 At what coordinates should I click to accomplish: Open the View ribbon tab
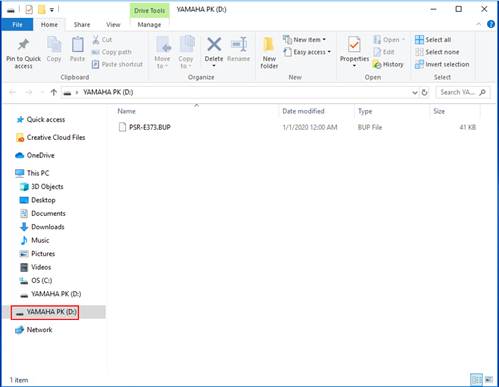click(113, 25)
